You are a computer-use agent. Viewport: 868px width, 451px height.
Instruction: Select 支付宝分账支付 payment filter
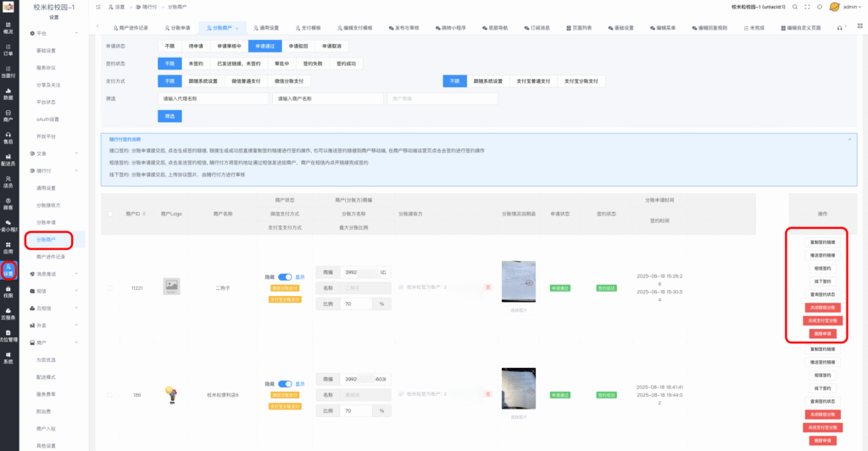tap(581, 81)
